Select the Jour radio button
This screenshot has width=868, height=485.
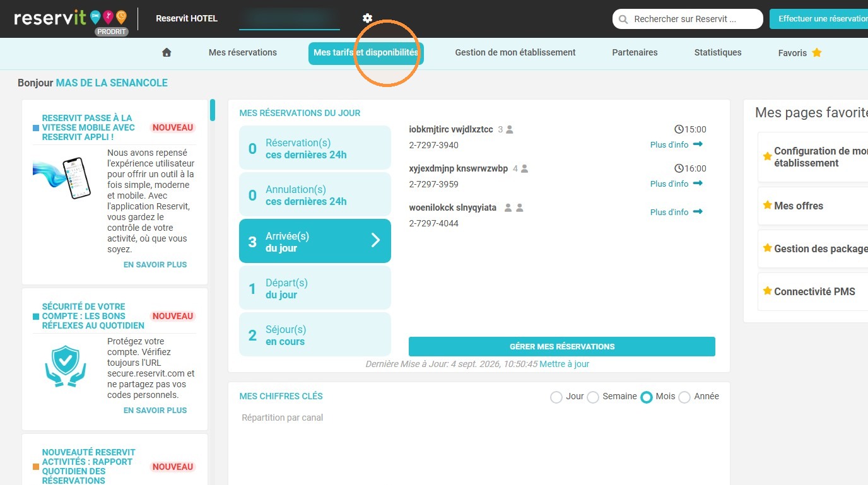point(556,397)
